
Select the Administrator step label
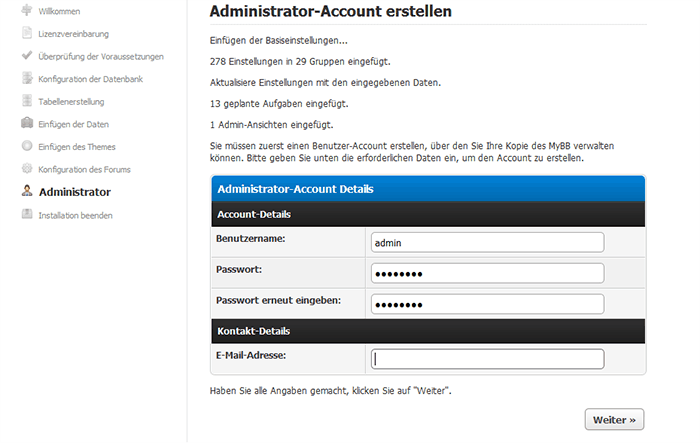75,192
